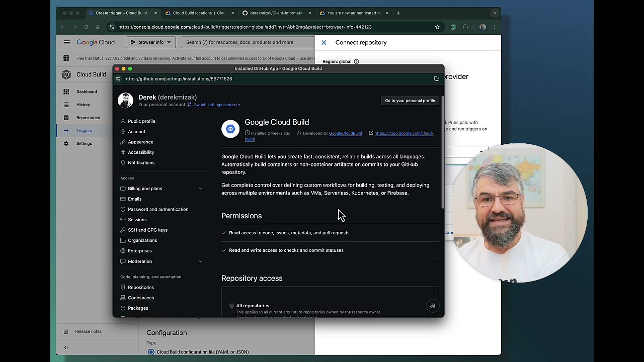Open Organizations settings
The image size is (644, 362).
tap(142, 240)
